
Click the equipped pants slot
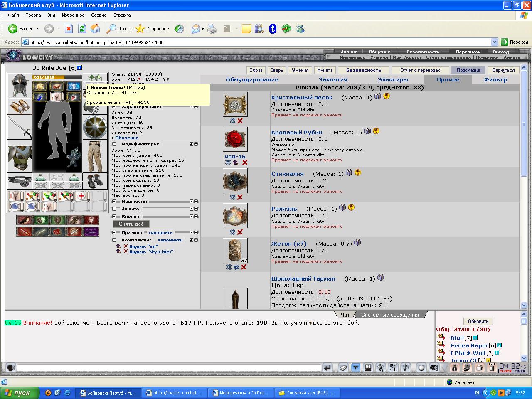pyautogui.click(x=95, y=156)
